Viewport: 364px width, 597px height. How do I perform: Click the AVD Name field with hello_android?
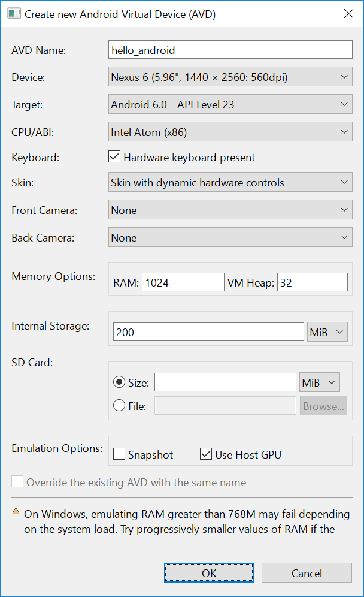[230, 50]
